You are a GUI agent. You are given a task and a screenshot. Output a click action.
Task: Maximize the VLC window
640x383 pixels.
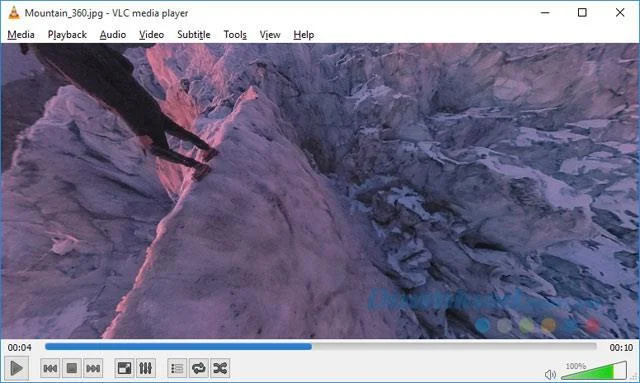point(582,13)
